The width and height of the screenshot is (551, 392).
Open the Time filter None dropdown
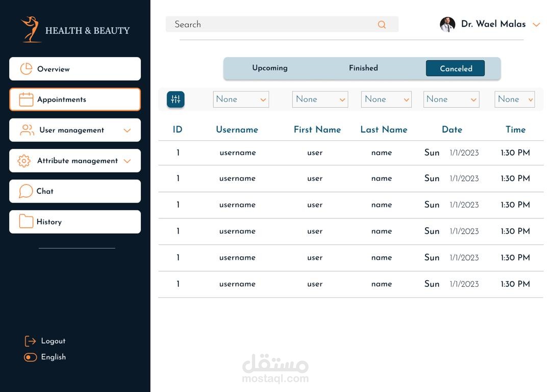pos(514,100)
